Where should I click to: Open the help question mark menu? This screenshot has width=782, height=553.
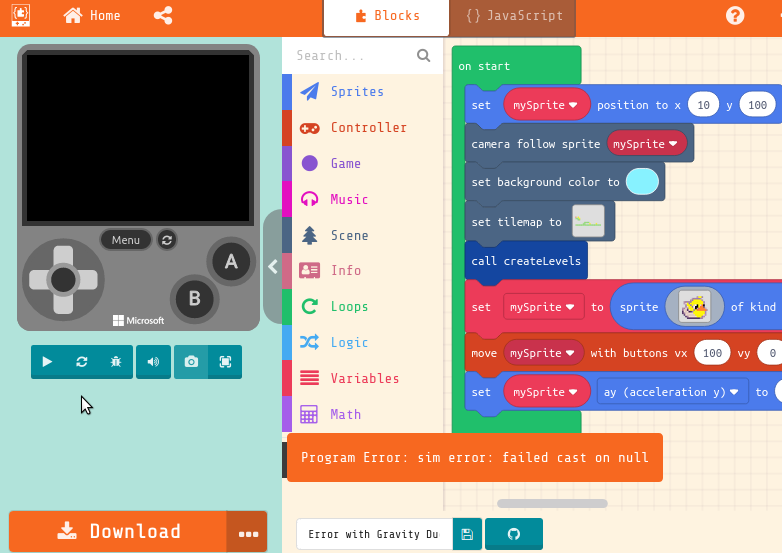(735, 16)
